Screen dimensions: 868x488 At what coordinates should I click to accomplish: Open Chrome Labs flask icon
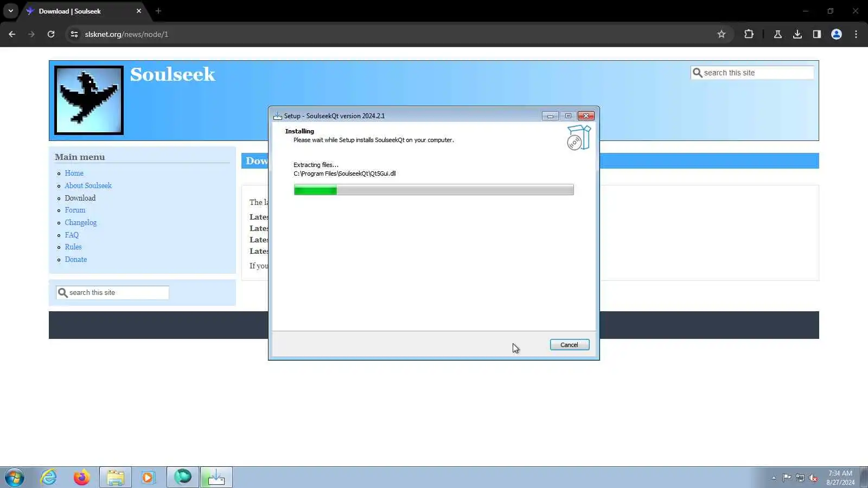778,34
